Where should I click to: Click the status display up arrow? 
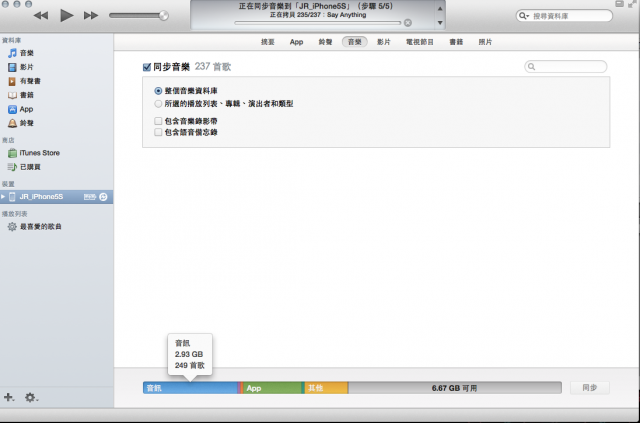[x=440, y=9]
